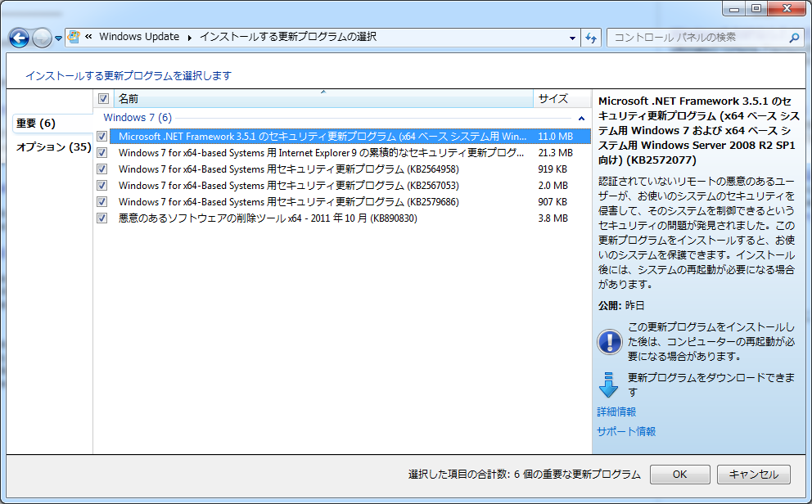Uncheck the .NET Framework 3.5.1 update
Viewport: 812px width, 504px height.
click(x=102, y=137)
